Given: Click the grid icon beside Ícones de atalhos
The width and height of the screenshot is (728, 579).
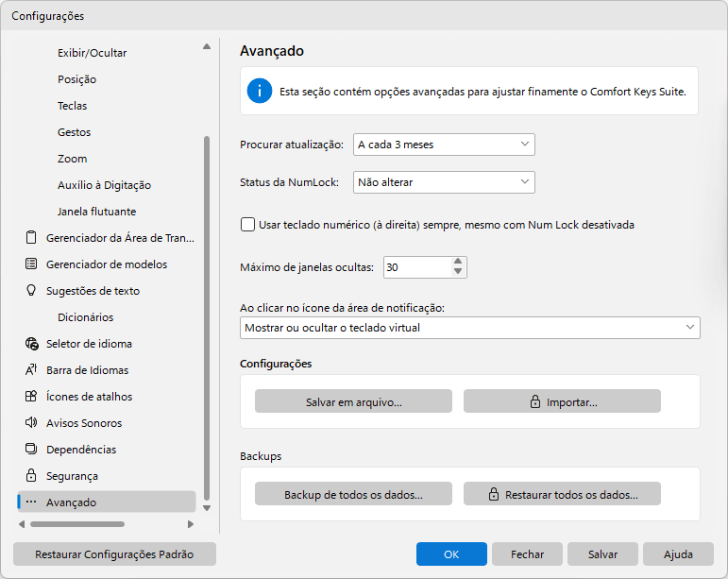Looking at the screenshot, I should point(31,396).
